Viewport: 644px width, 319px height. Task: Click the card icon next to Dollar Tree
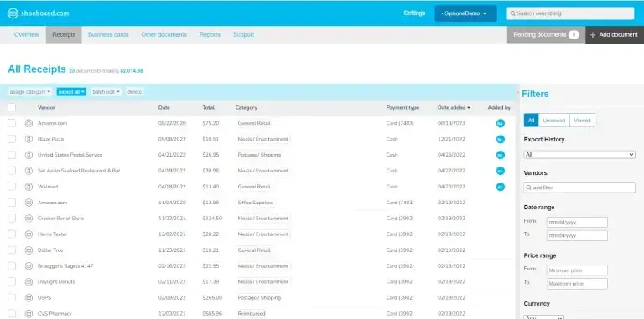point(29,250)
